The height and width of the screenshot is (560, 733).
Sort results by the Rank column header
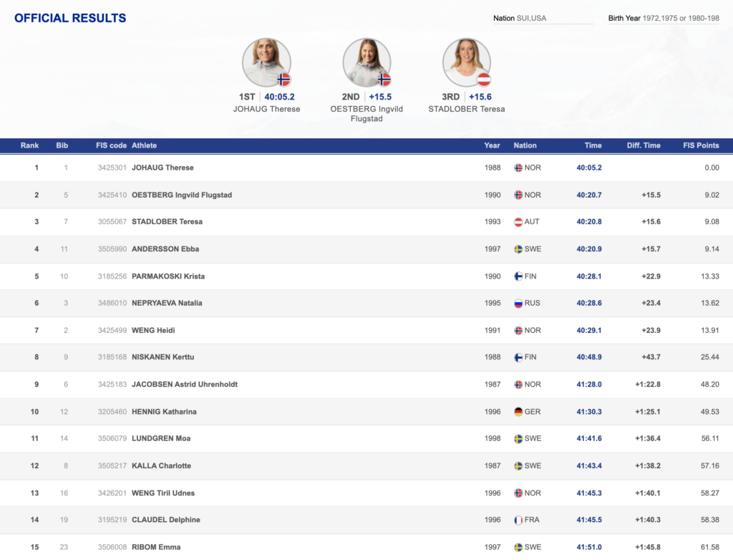[30, 145]
